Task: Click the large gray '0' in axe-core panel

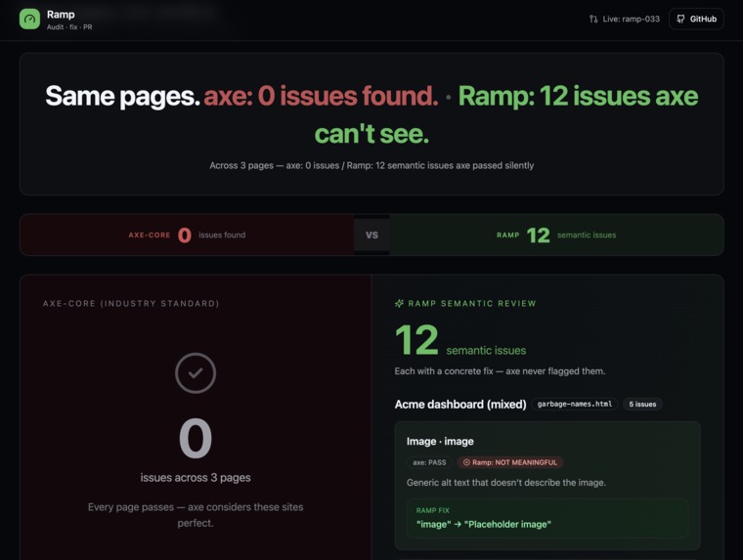Action: point(196,438)
